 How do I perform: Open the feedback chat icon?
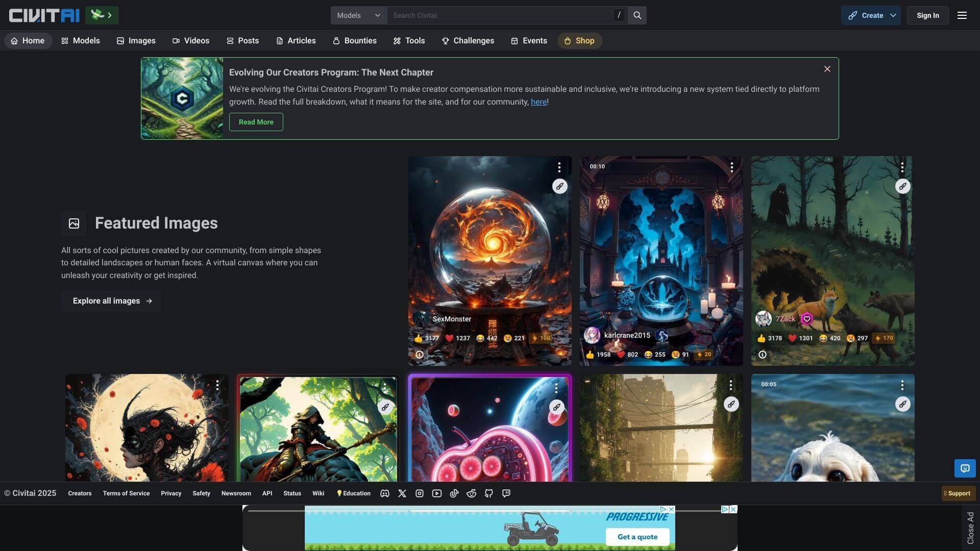click(x=964, y=468)
